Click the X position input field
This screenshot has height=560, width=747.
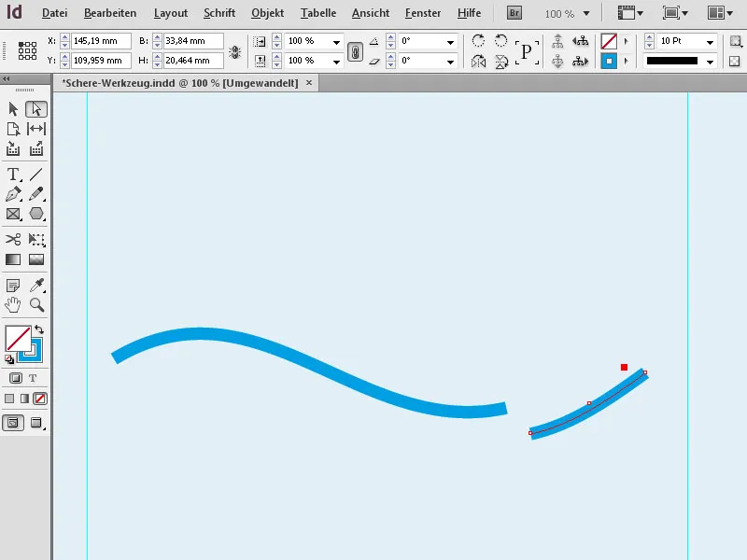[101, 41]
